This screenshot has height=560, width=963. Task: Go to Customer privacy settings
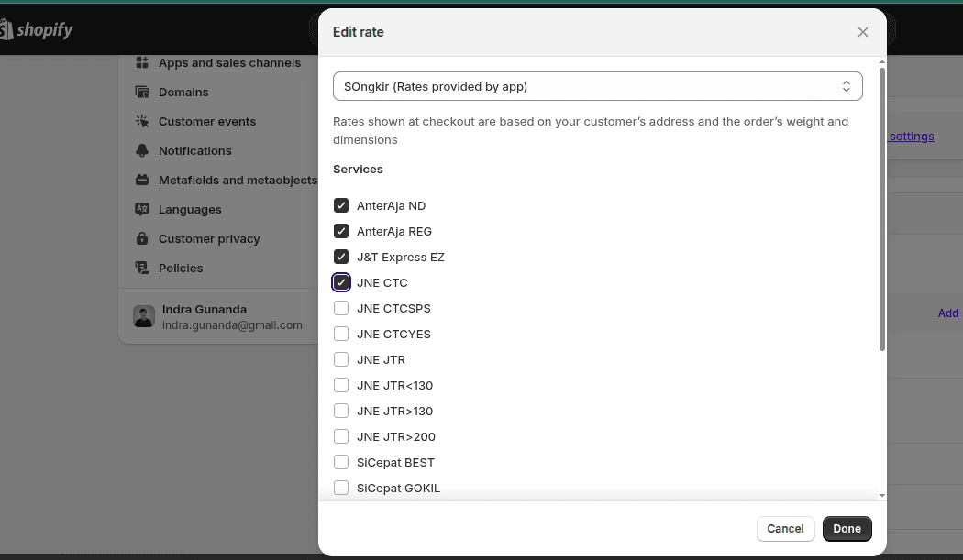click(x=209, y=239)
